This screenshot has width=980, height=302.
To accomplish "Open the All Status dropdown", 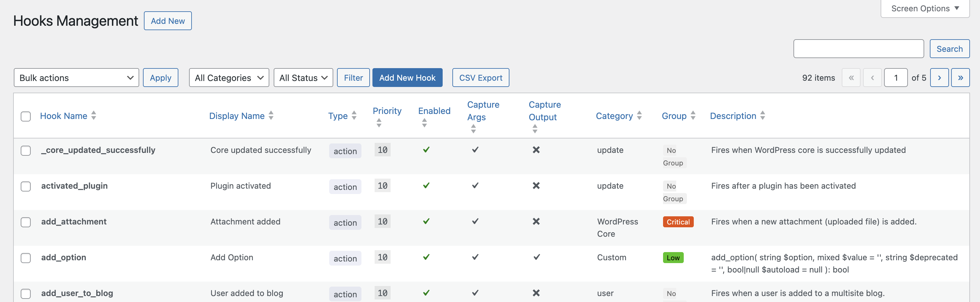I will (303, 77).
